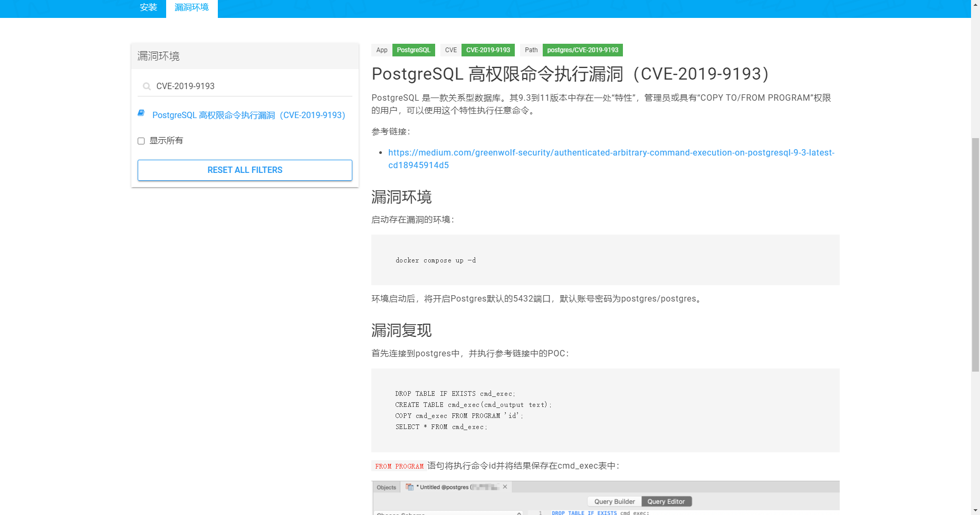
Task: Click the green PostgreSQL app badge
Action: (414, 50)
